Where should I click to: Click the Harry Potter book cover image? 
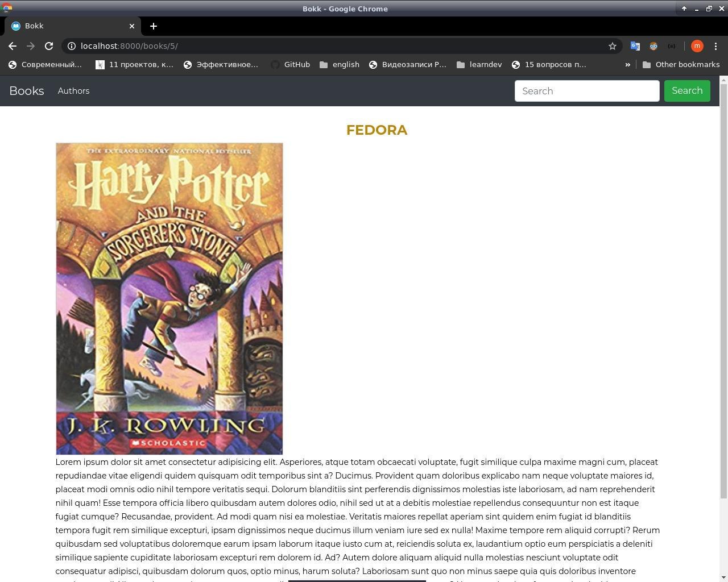click(x=169, y=299)
